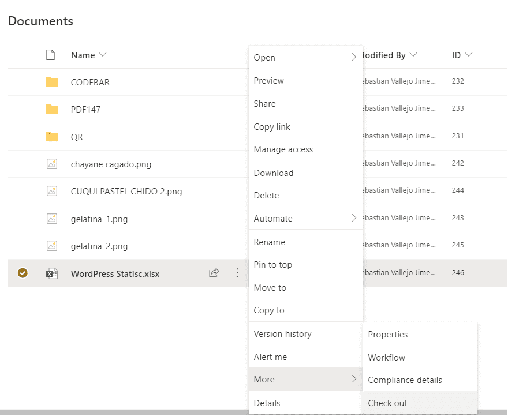Open WordPress Statisc.xlsx file link
Screen dimensions: 508x420
[115, 274]
